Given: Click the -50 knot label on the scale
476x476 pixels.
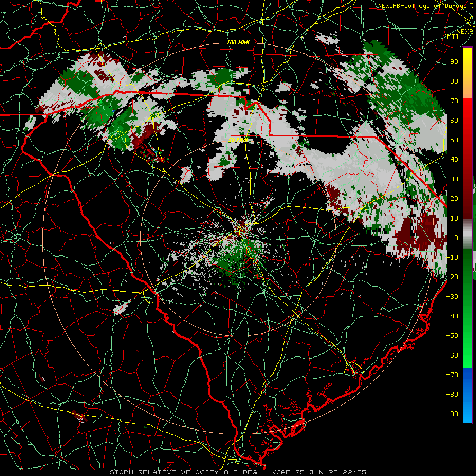Looking at the screenshot, I should (x=452, y=336).
